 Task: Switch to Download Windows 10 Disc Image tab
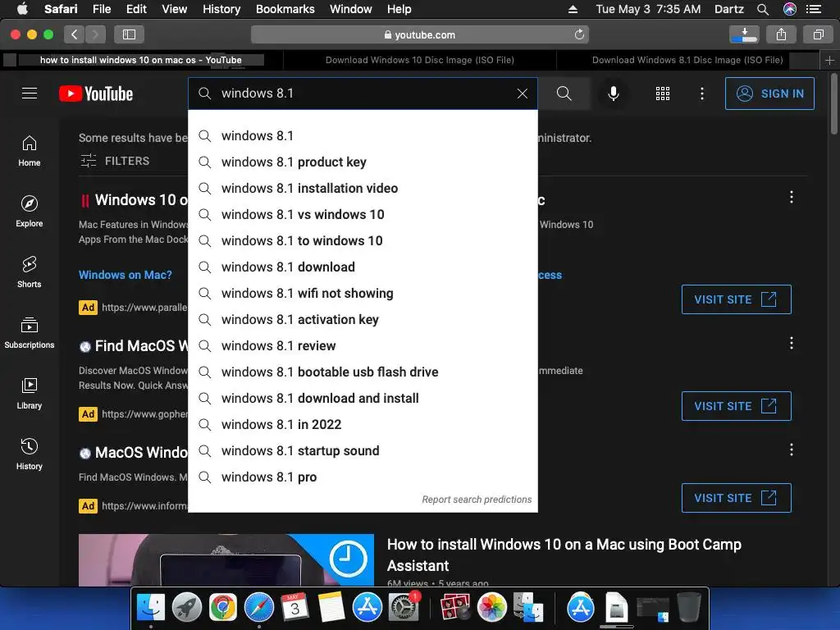[420, 60]
